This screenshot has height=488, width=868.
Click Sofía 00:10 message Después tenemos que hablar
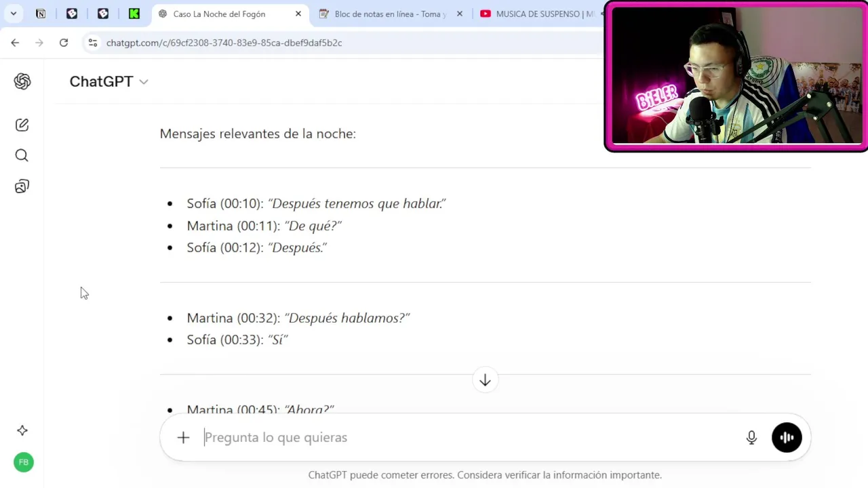316,203
